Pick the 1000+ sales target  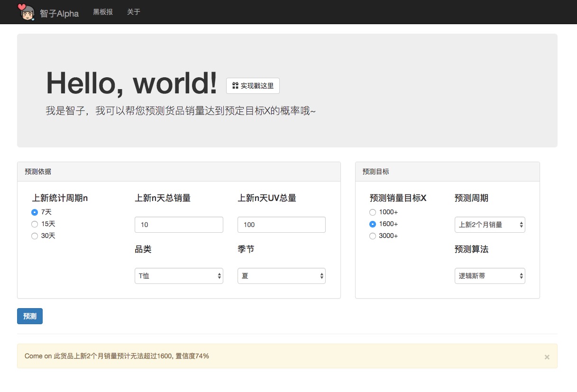373,212
